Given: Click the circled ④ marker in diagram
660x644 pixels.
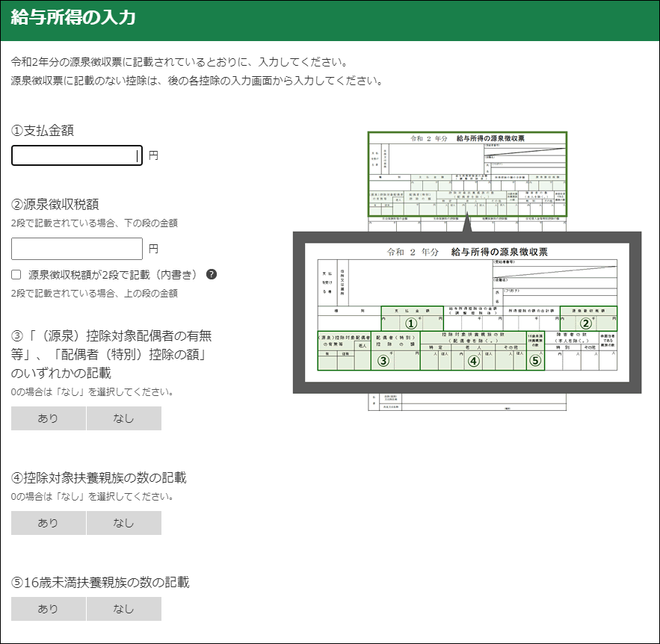Looking at the screenshot, I should [x=474, y=361].
